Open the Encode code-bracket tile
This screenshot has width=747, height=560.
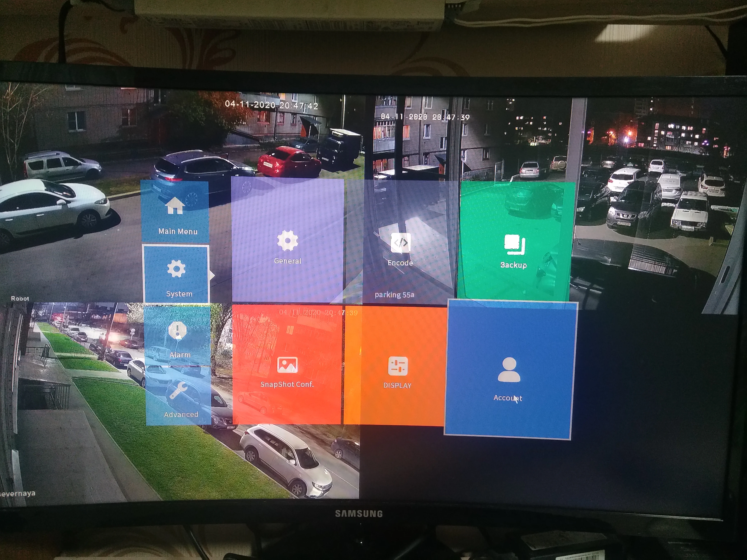coord(400,243)
